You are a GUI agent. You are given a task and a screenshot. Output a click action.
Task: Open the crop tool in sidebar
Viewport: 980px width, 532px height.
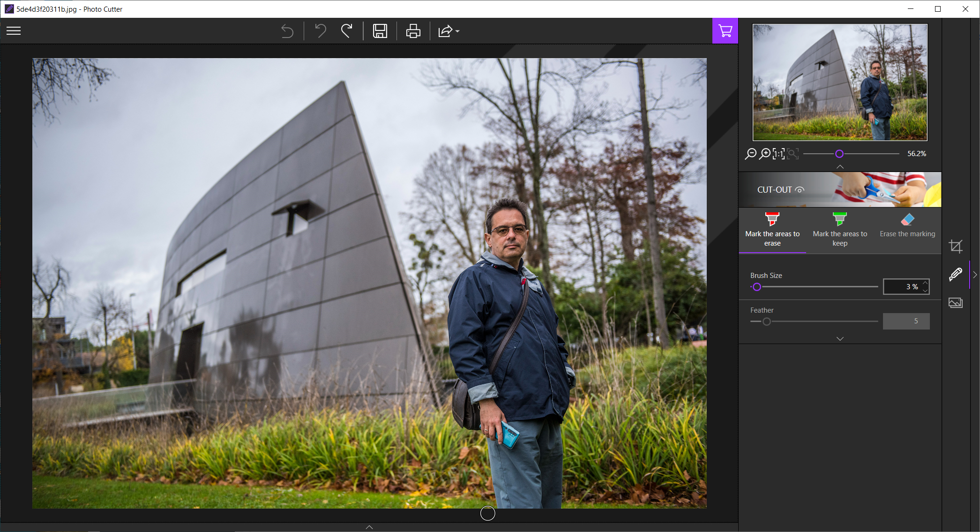coord(955,246)
